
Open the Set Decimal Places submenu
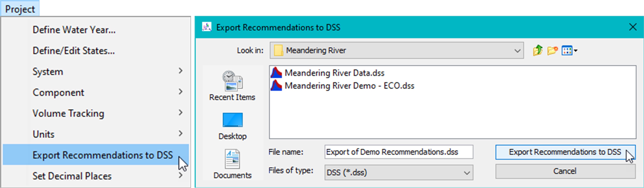[96, 176]
